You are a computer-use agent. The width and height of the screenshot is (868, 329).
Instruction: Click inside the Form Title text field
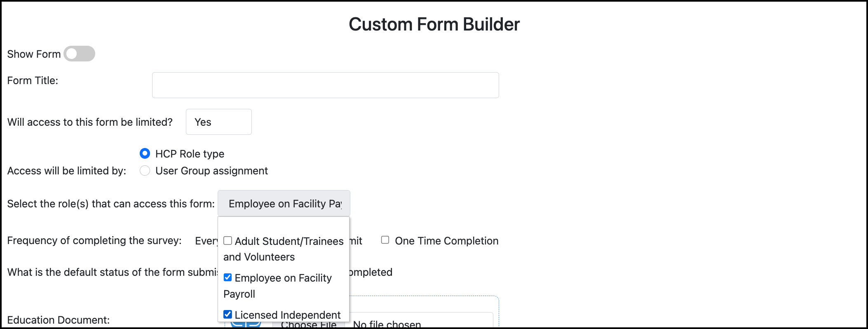coord(325,85)
